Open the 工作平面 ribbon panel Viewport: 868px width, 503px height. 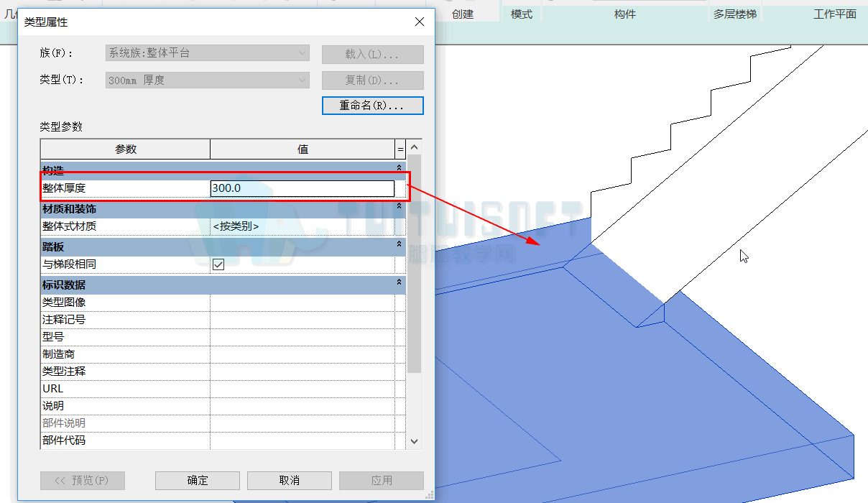point(834,14)
